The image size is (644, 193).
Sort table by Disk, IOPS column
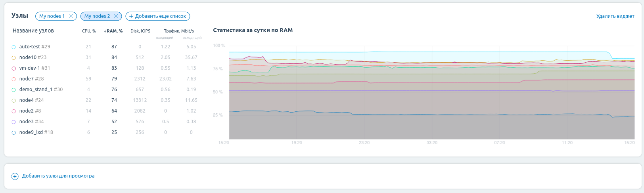(x=140, y=31)
